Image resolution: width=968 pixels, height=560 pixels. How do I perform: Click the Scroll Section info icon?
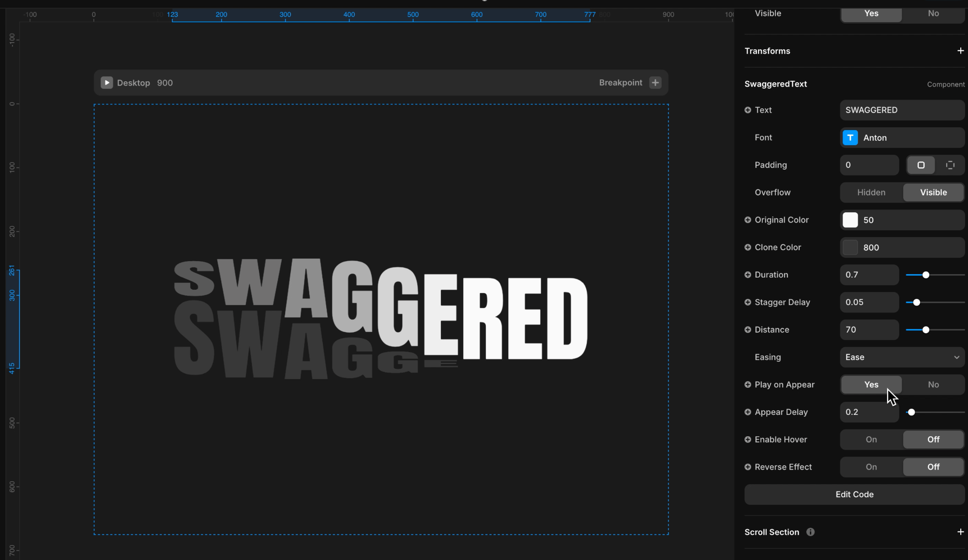tap(810, 532)
